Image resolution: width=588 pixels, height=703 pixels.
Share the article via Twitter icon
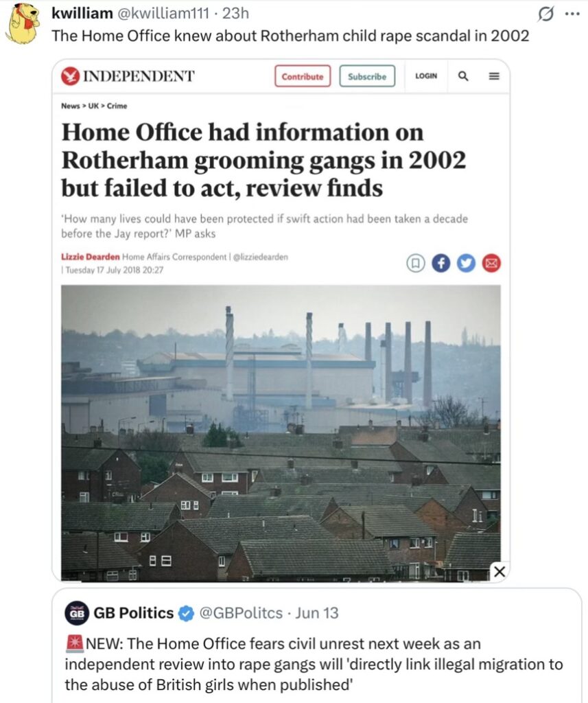tap(466, 263)
